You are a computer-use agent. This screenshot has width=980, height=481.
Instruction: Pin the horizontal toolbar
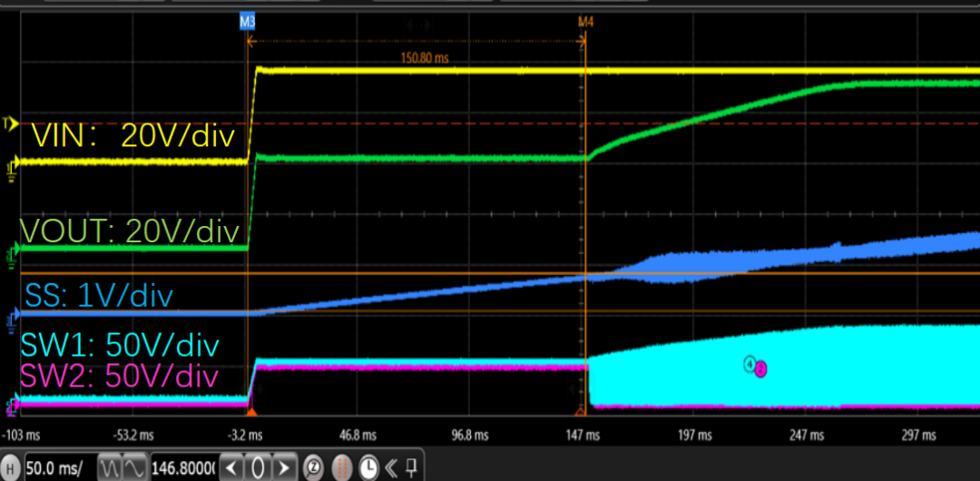pos(412,468)
